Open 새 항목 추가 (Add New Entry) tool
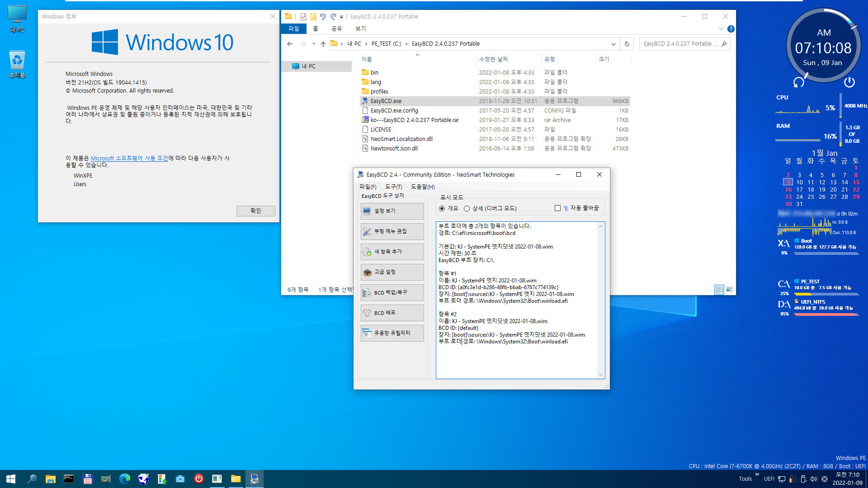 pos(392,252)
